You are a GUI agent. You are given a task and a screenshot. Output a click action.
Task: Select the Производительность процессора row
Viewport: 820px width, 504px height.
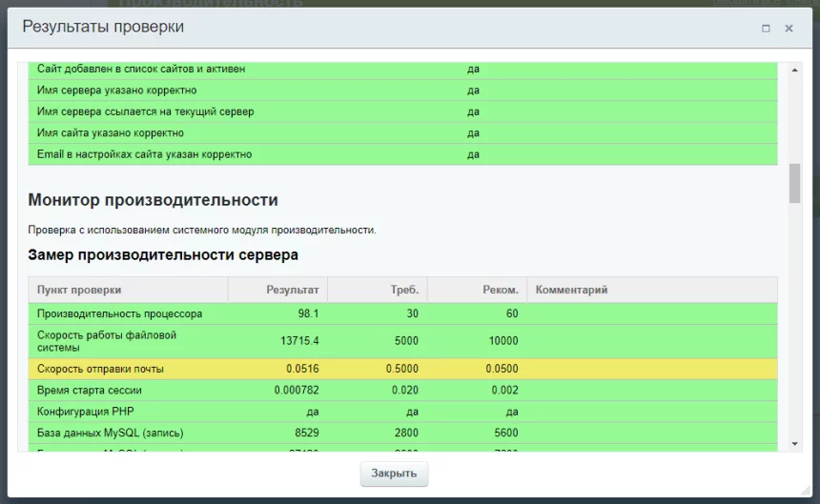coord(119,313)
